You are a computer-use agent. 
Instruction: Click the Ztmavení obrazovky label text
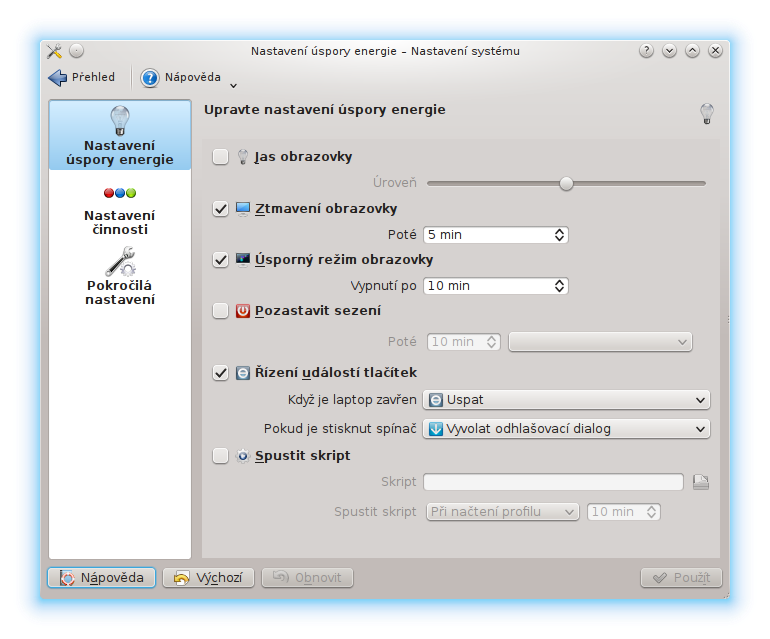pos(326,209)
